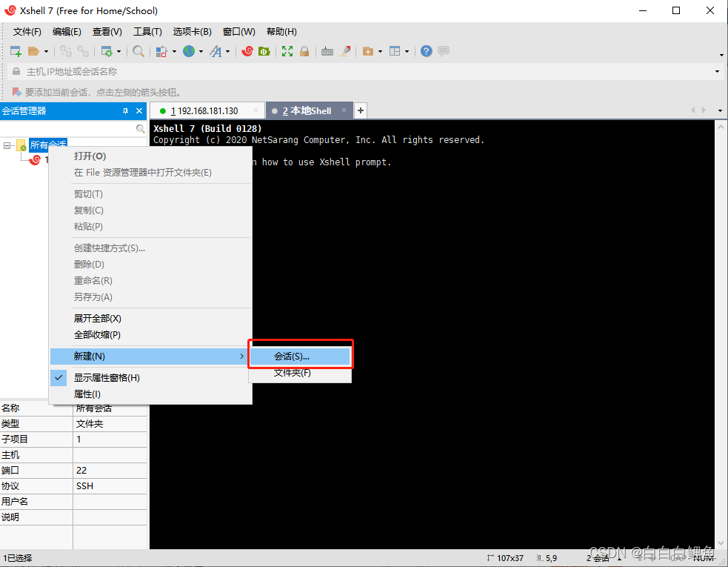Open dropdown arrow beside color scheme icon

click(174, 52)
